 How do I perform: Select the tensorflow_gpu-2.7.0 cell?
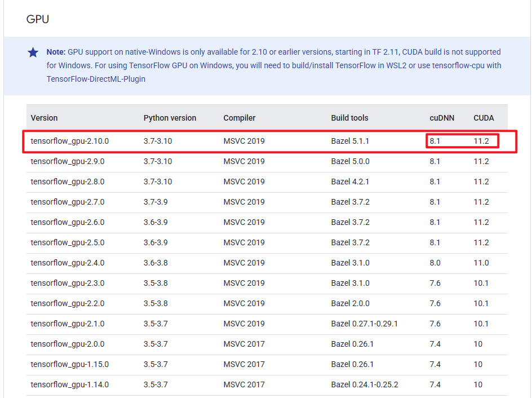[67, 202]
